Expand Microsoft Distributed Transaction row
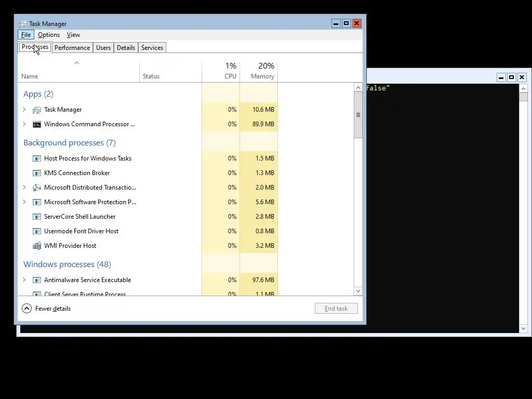Image resolution: width=532 pixels, height=399 pixels. click(x=24, y=187)
